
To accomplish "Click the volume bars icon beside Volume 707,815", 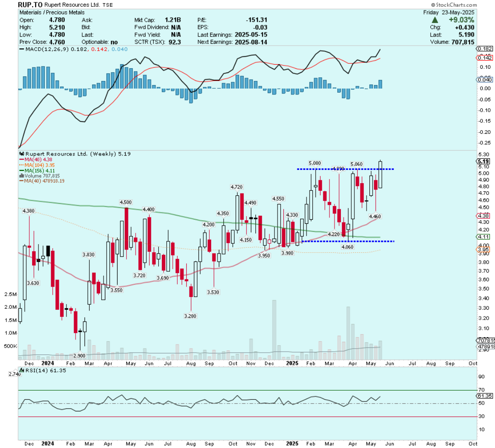I will [x=21, y=176].
